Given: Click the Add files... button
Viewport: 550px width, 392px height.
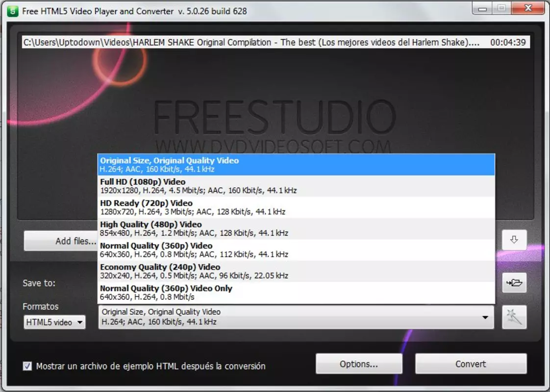Looking at the screenshot, I should [x=61, y=241].
